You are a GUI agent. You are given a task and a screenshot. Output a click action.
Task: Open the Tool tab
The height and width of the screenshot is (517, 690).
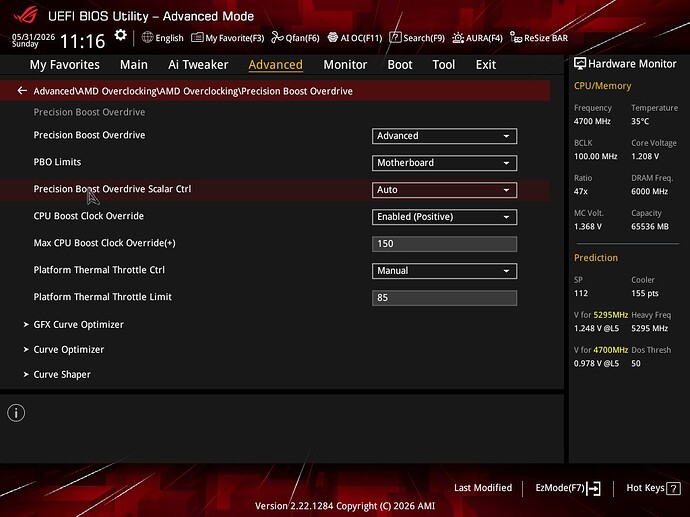coord(444,65)
